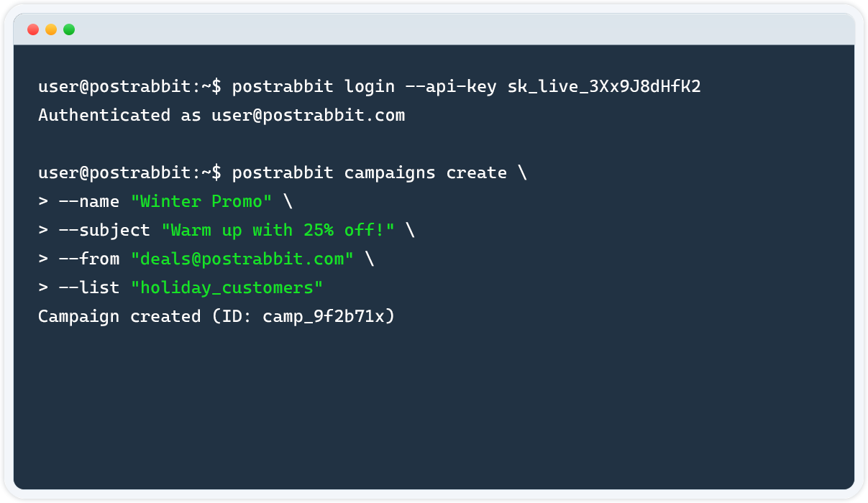Click the yellow minimize window button
The height and width of the screenshot is (503, 868).
pos(51,29)
